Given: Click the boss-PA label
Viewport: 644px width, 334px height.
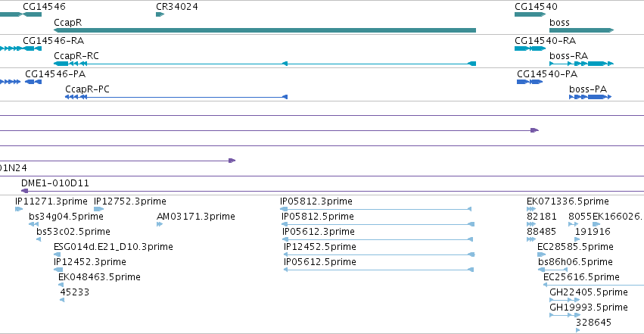Looking at the screenshot, I should 588,89.
